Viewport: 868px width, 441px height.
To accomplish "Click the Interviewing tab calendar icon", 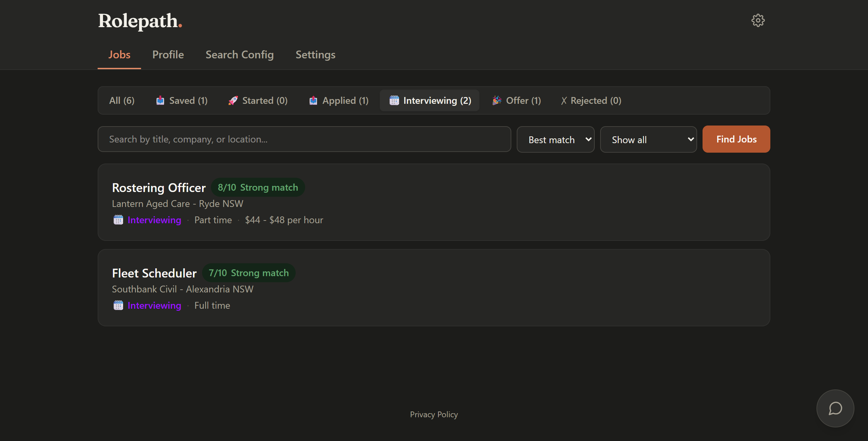I will (x=394, y=100).
